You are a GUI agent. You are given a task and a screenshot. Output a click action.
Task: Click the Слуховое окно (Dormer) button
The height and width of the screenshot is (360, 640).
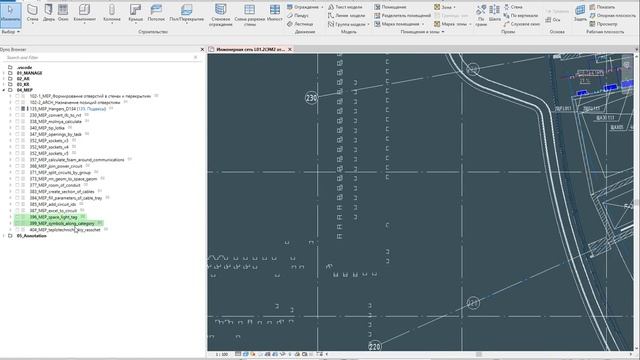pyautogui.click(x=522, y=24)
